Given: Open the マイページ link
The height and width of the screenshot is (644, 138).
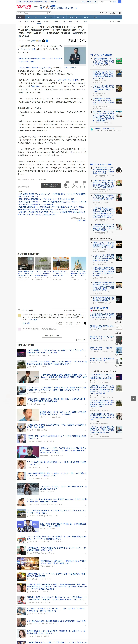Looking at the screenshot, I should [x=103, y=13].
